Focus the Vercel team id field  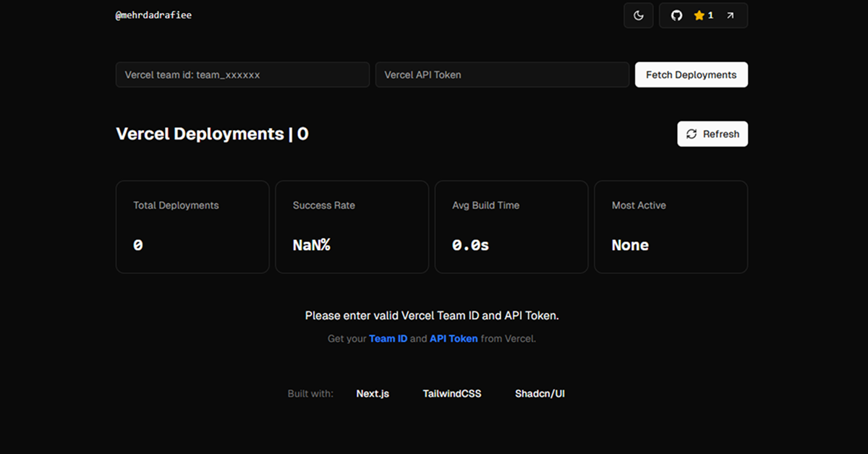pyautogui.click(x=242, y=74)
